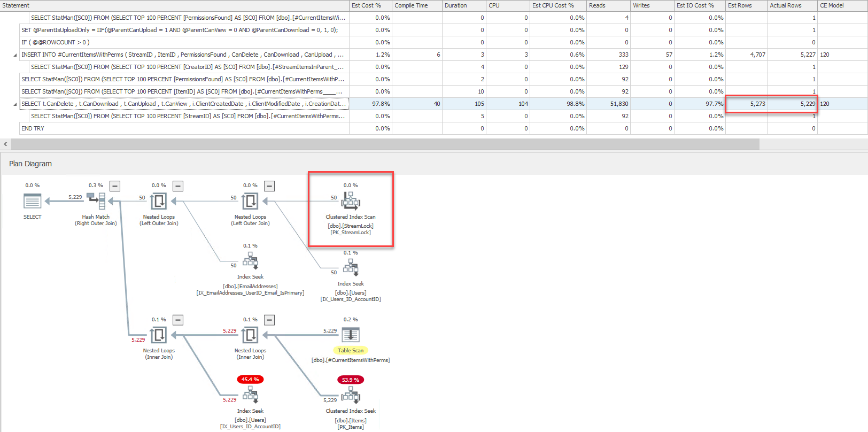Click the 97.8% Est Cost cell
The width and height of the screenshot is (868, 432).
(370, 104)
